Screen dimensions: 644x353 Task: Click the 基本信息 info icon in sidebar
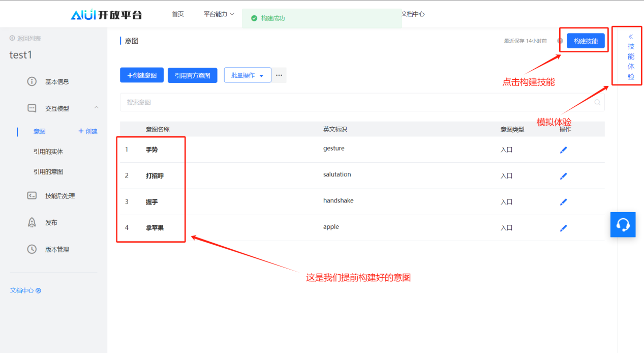[x=32, y=81]
